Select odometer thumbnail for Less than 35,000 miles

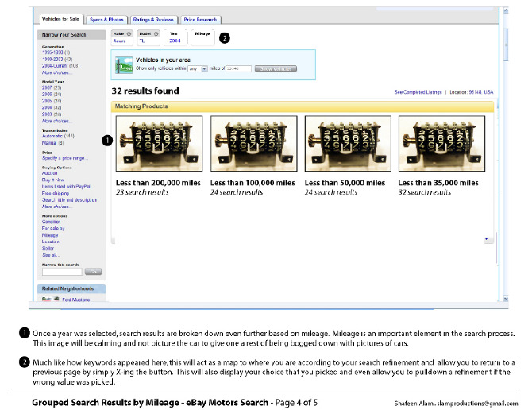click(441, 143)
